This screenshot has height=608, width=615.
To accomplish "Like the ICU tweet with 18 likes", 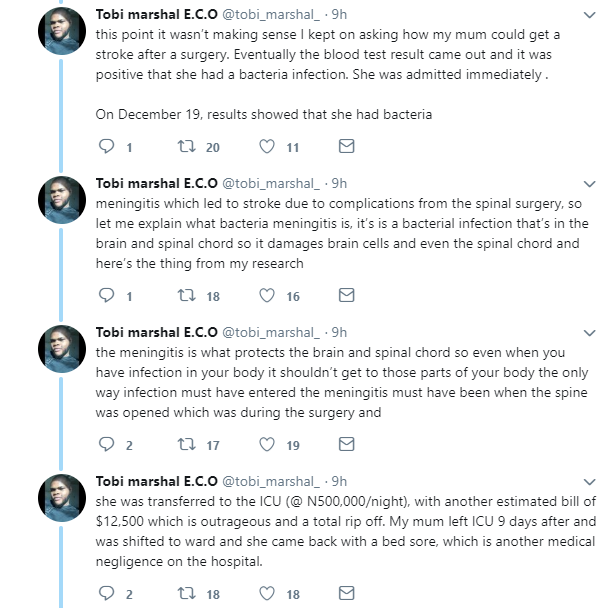I will coord(267,594).
